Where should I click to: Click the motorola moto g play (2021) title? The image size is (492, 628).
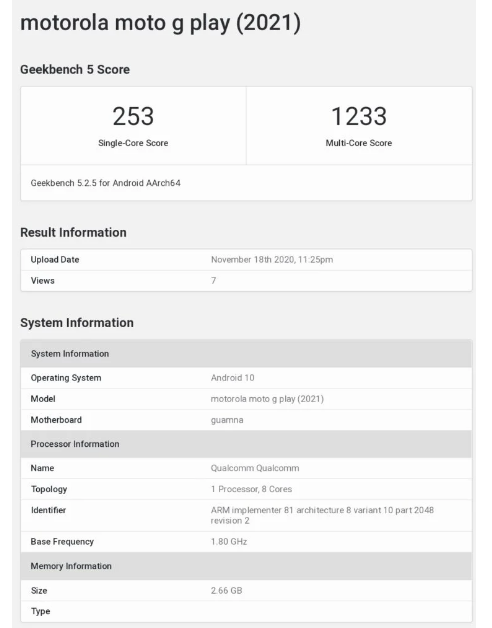pos(160,23)
